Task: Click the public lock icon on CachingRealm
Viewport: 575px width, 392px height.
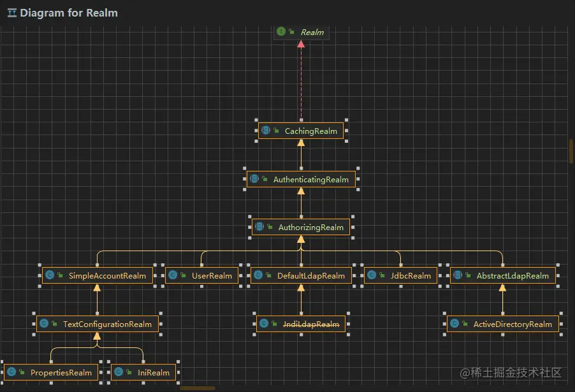Action: click(276, 130)
